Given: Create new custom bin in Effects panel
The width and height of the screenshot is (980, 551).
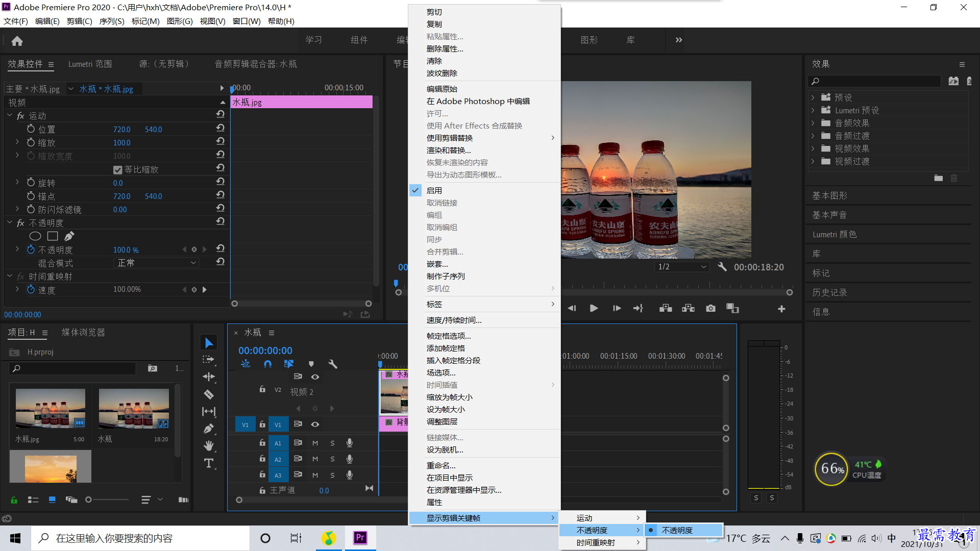Looking at the screenshot, I should [938, 178].
